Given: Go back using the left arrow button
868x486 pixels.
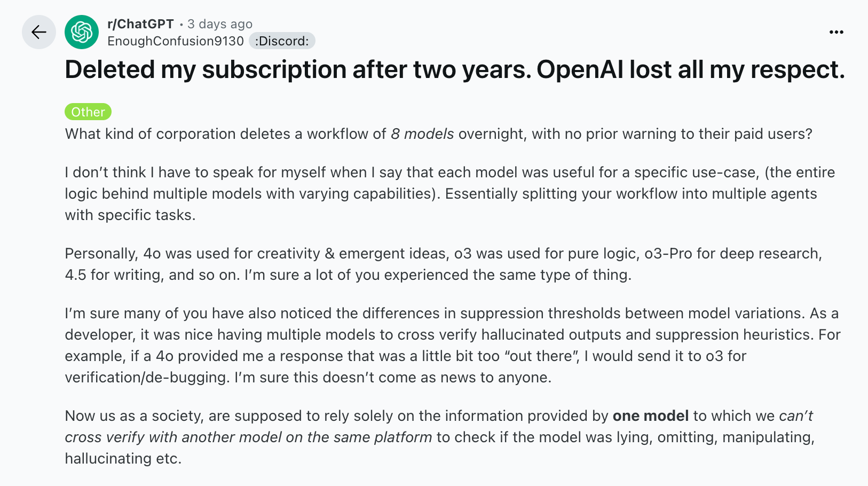Looking at the screenshot, I should pos(39,32).
